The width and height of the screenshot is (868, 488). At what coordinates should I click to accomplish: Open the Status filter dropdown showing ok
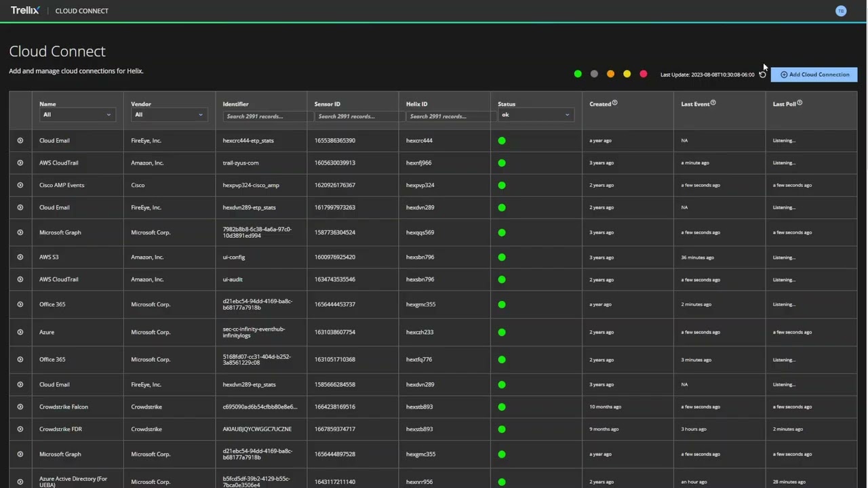536,115
